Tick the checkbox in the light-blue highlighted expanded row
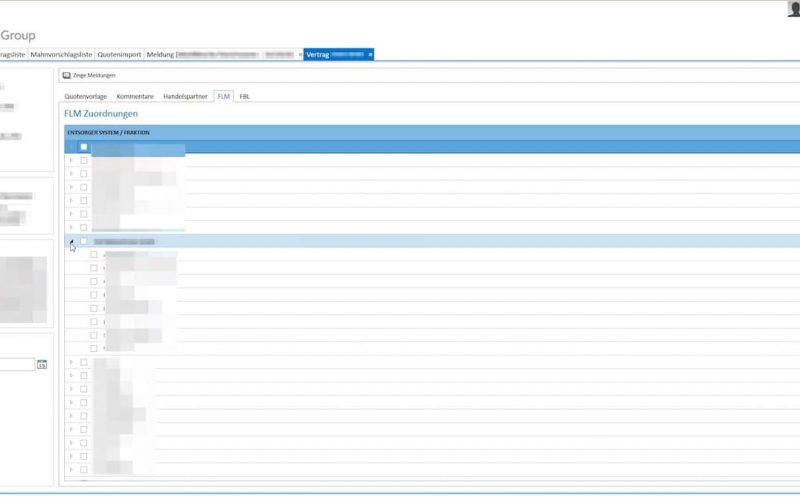Viewport: 800px width, 500px height. [x=84, y=241]
